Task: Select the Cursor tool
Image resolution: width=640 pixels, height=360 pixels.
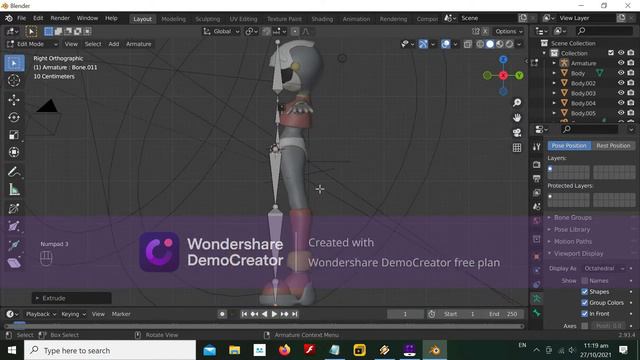Action: pos(14,81)
